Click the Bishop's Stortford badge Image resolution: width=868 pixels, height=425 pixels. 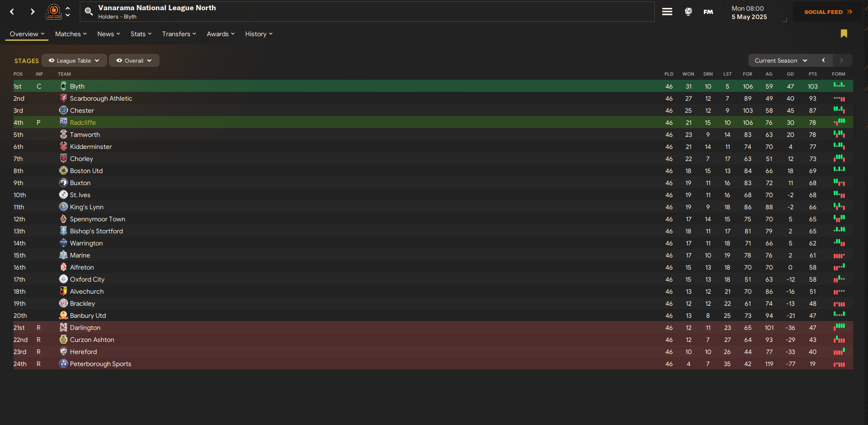(x=64, y=231)
